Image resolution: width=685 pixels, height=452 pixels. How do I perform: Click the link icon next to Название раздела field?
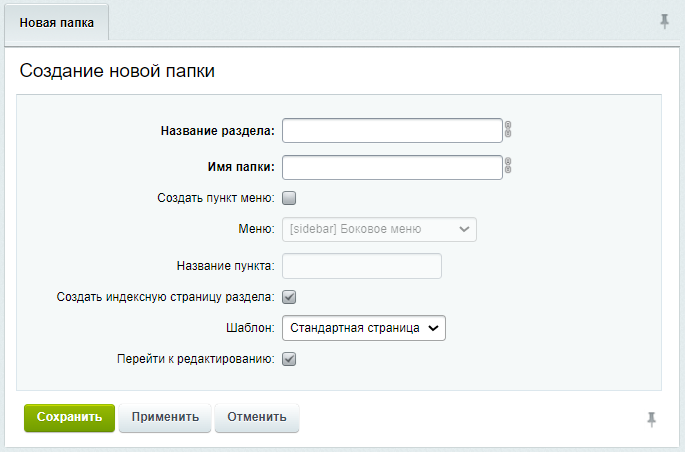[508, 130]
